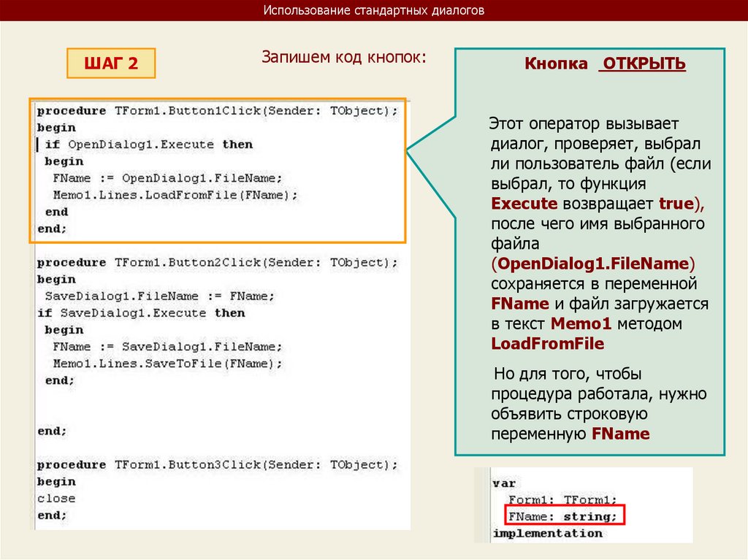Click the bold 'Execute' word in explanation

524,204
